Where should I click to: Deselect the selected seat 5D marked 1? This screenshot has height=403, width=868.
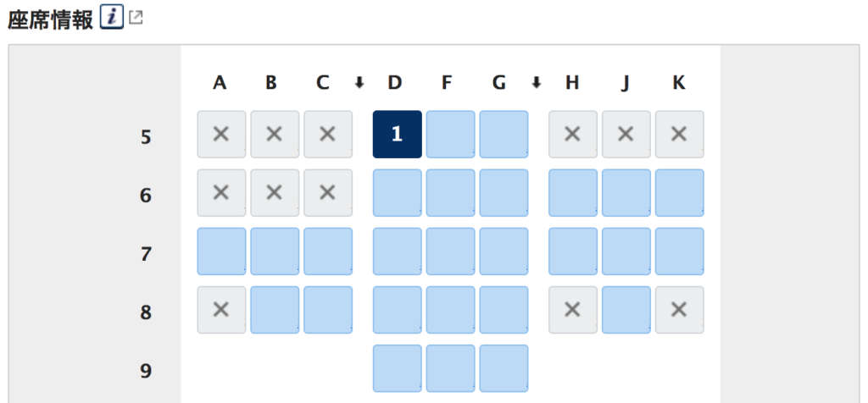397,135
